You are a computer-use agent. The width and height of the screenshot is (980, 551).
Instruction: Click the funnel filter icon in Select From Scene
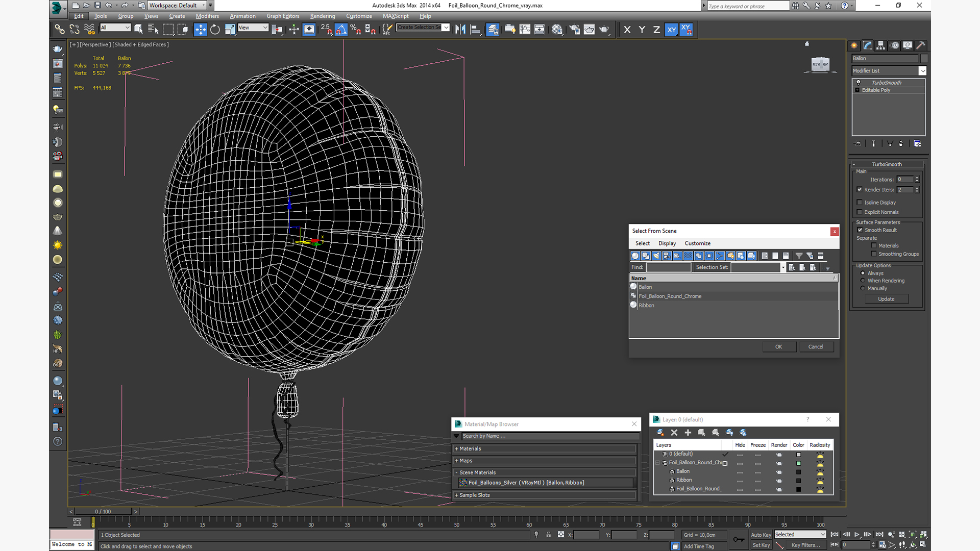(x=799, y=256)
